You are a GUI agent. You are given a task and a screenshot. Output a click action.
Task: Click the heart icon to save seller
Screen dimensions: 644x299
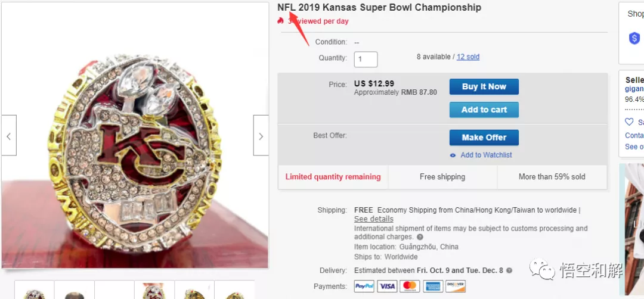click(x=629, y=122)
